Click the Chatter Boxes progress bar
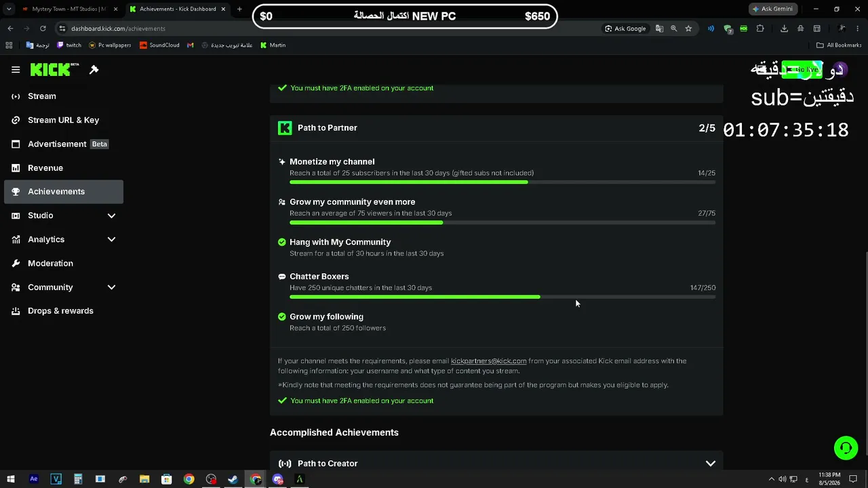This screenshot has width=868, height=488. (502, 297)
